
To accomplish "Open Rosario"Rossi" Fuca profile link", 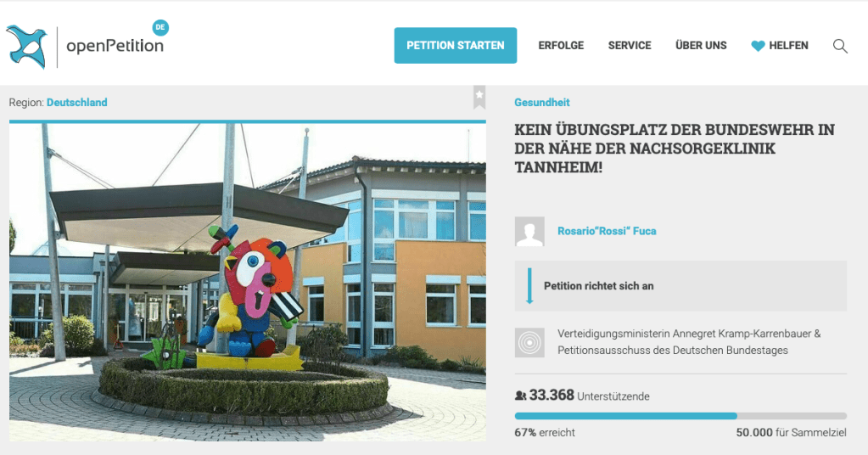I will 607,232.
